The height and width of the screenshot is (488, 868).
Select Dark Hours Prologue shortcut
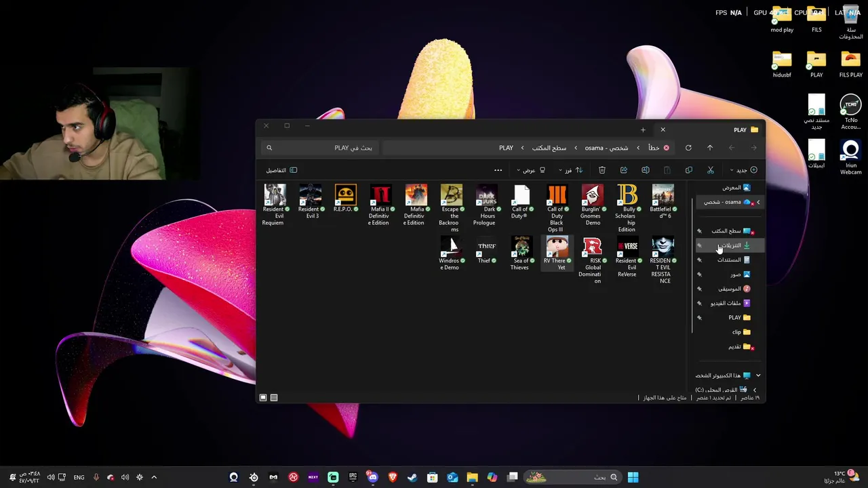[x=486, y=205]
